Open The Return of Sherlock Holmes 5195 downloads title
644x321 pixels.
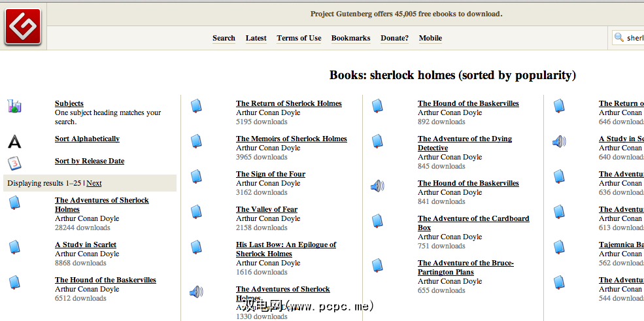(x=289, y=103)
